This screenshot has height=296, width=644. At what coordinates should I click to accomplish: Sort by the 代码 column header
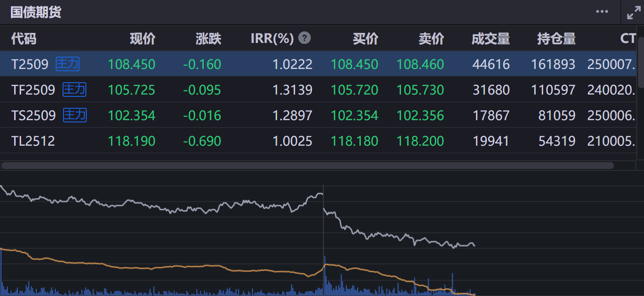24,39
